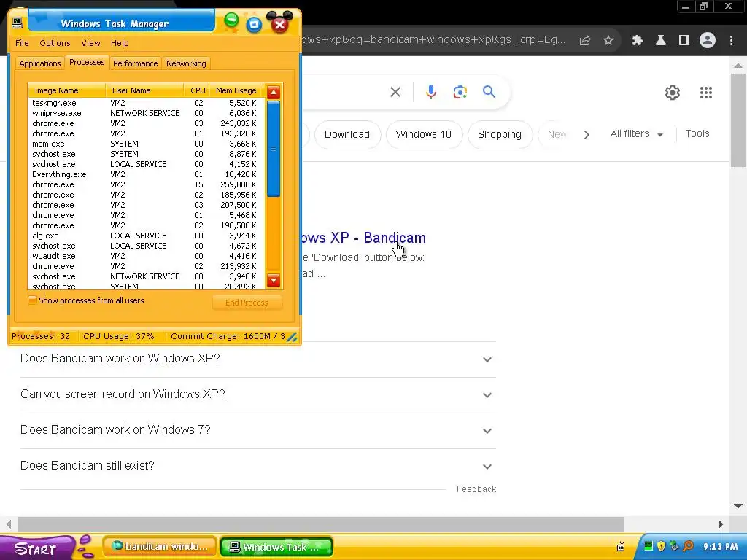Open Chrome extensions puzzle icon
This screenshot has height=560, width=747.
click(x=638, y=41)
